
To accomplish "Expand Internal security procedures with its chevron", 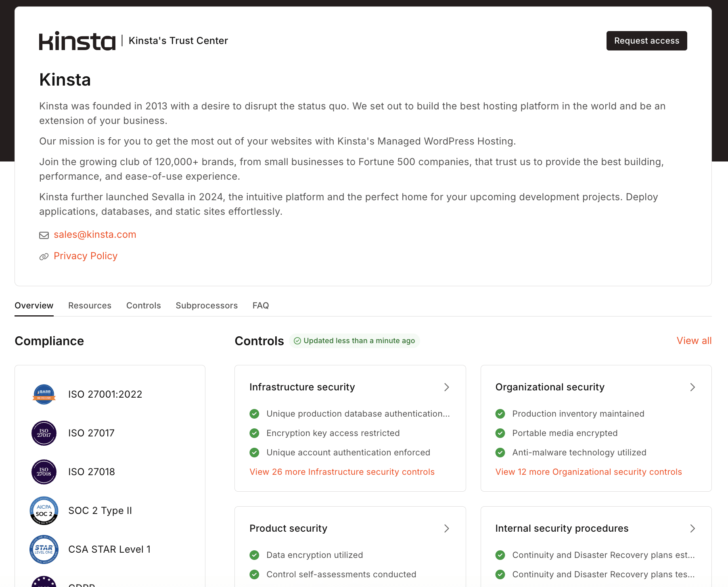I will 692,528.
